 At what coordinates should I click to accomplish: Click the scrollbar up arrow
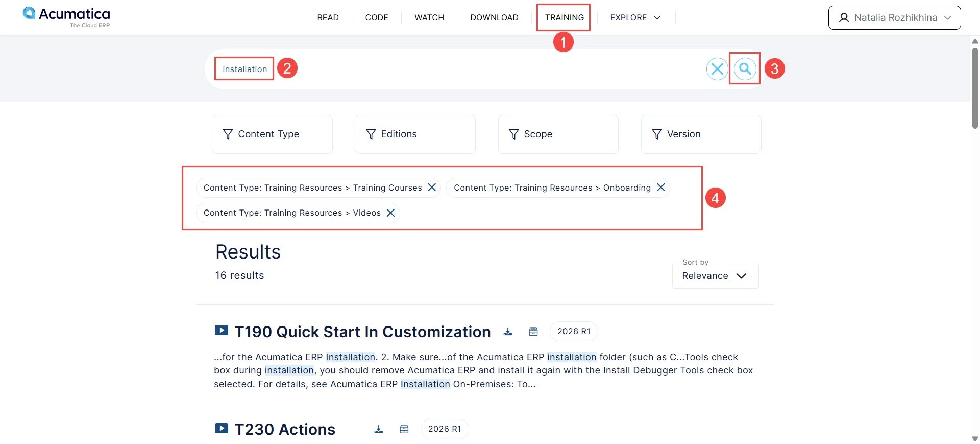pos(975,41)
